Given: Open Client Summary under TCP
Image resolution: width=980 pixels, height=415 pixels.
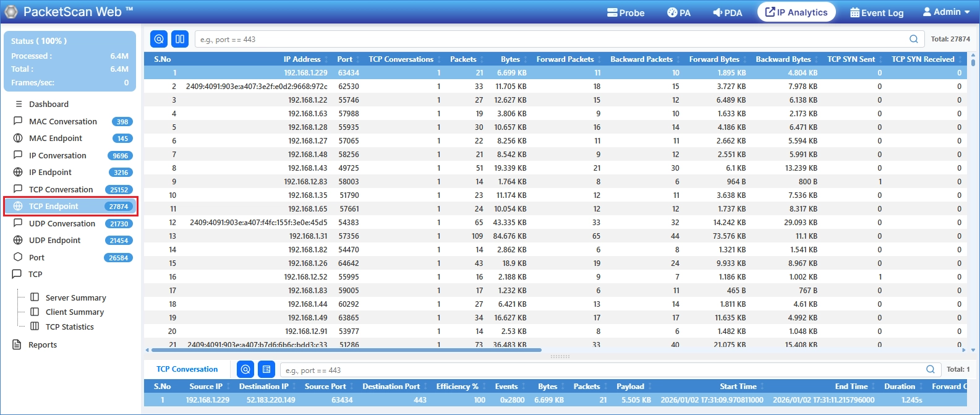Looking at the screenshot, I should click(x=75, y=312).
